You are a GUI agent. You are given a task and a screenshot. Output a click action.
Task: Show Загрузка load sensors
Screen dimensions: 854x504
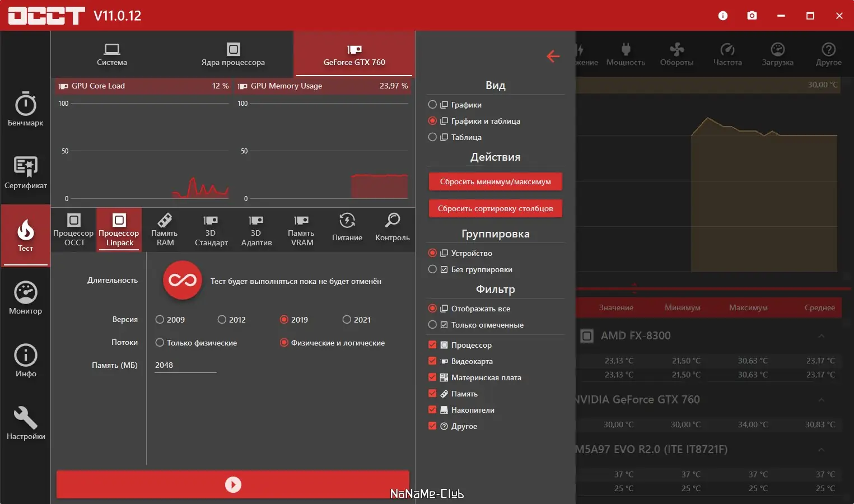[778, 54]
